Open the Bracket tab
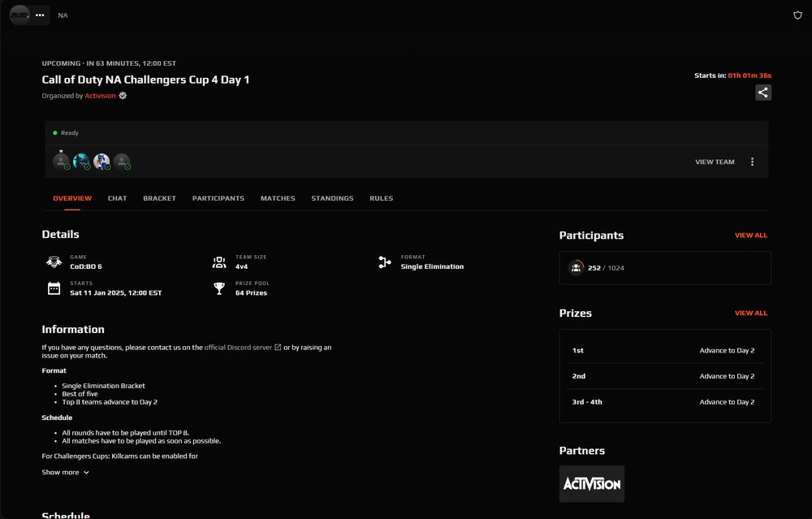The width and height of the screenshot is (812, 519). coord(159,198)
